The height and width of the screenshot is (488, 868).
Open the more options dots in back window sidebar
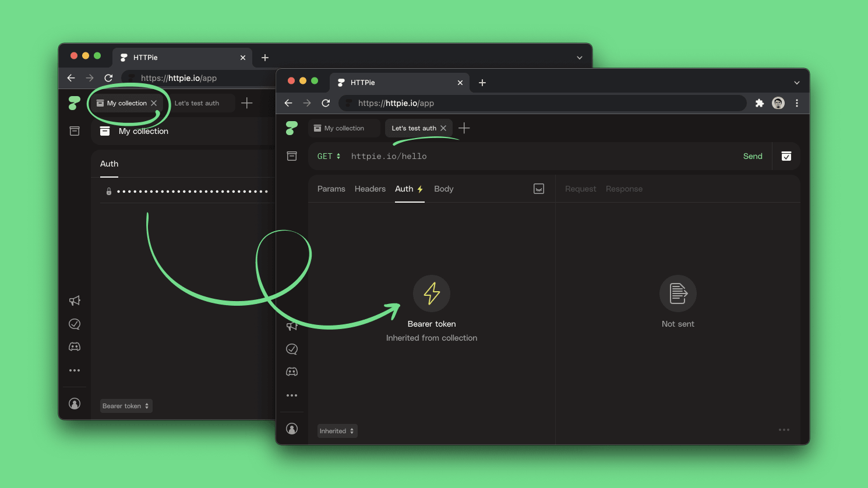(x=75, y=370)
